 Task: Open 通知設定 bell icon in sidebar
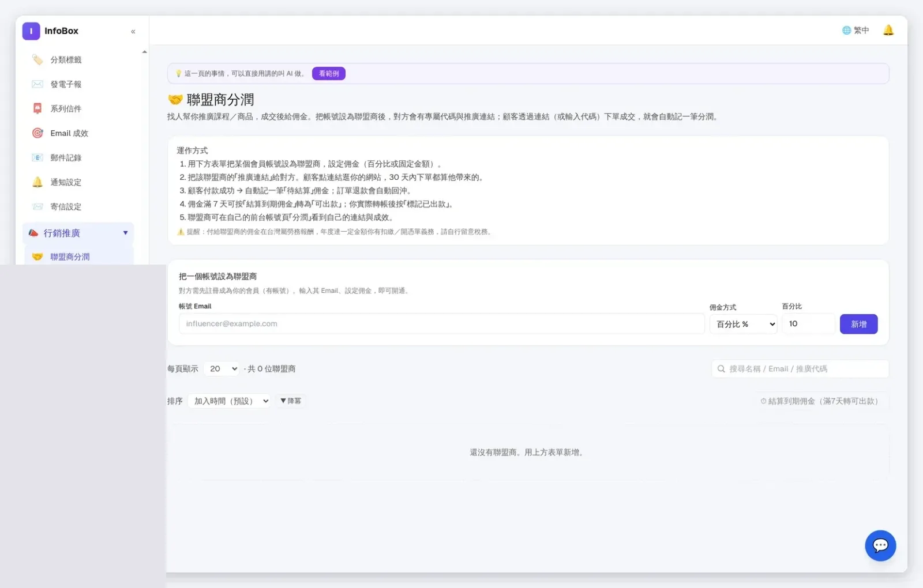[x=37, y=182]
